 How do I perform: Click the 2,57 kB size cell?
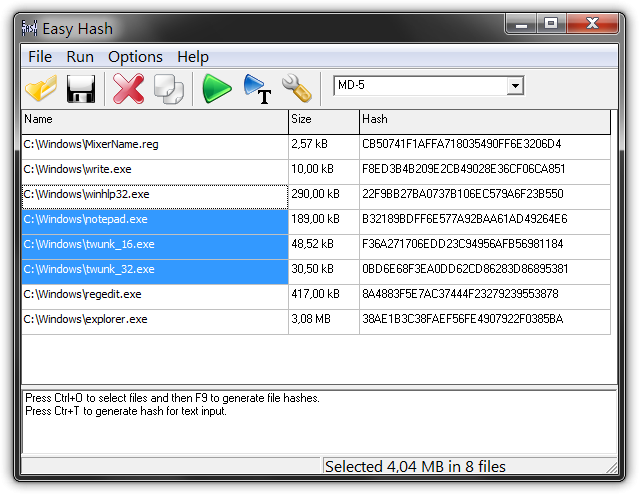click(x=324, y=147)
